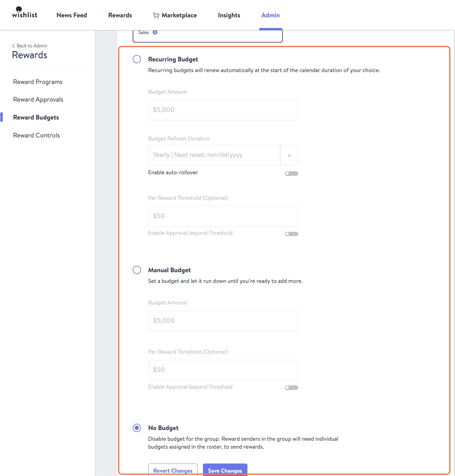Screen dimensions: 455x476
Task: Navigate to Reward Programs
Action: pyautogui.click(x=37, y=82)
